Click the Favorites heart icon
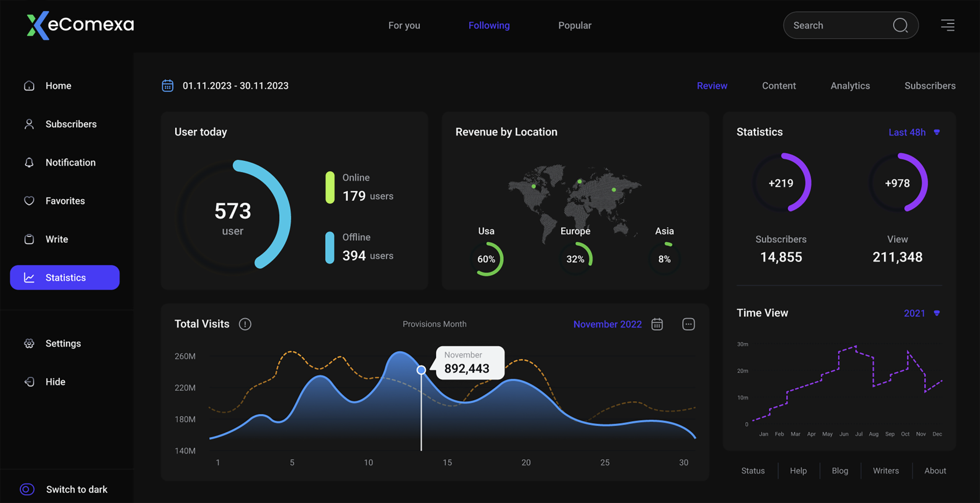Image resolution: width=980 pixels, height=503 pixels. [29, 201]
